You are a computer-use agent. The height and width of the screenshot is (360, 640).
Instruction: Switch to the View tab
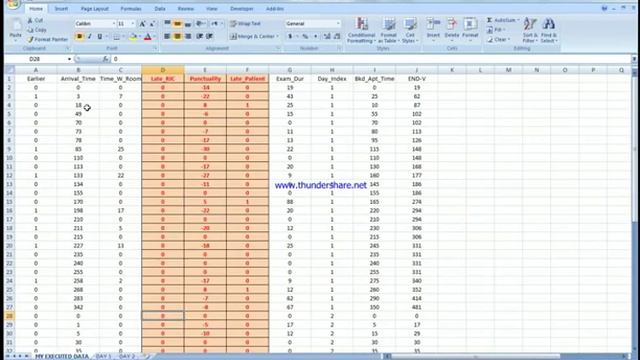pos(211,9)
